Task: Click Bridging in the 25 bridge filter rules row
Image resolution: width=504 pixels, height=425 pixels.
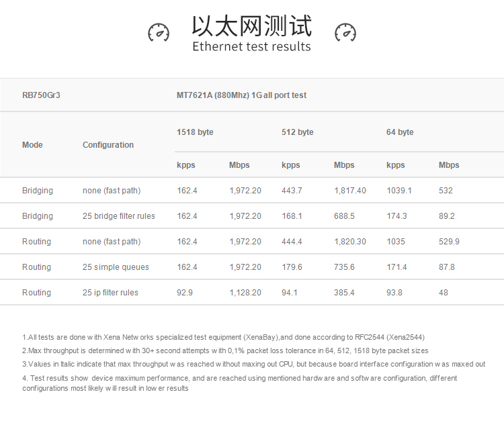Action: point(38,216)
